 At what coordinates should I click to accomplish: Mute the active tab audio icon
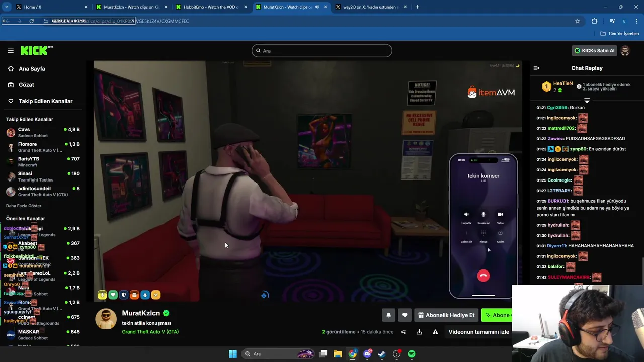click(x=317, y=7)
